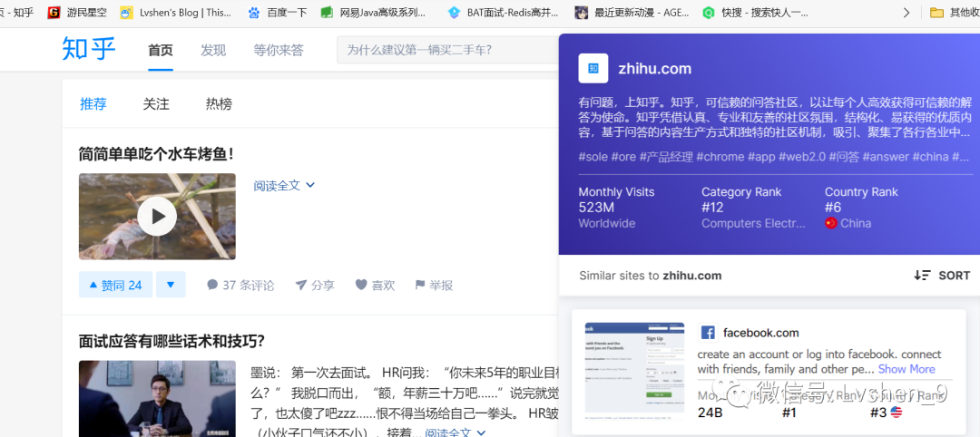Go to the 等你来答 tab

(x=279, y=51)
